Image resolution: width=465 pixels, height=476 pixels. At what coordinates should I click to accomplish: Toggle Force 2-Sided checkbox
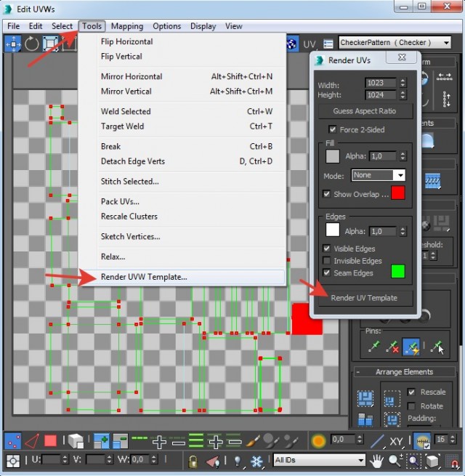click(333, 129)
